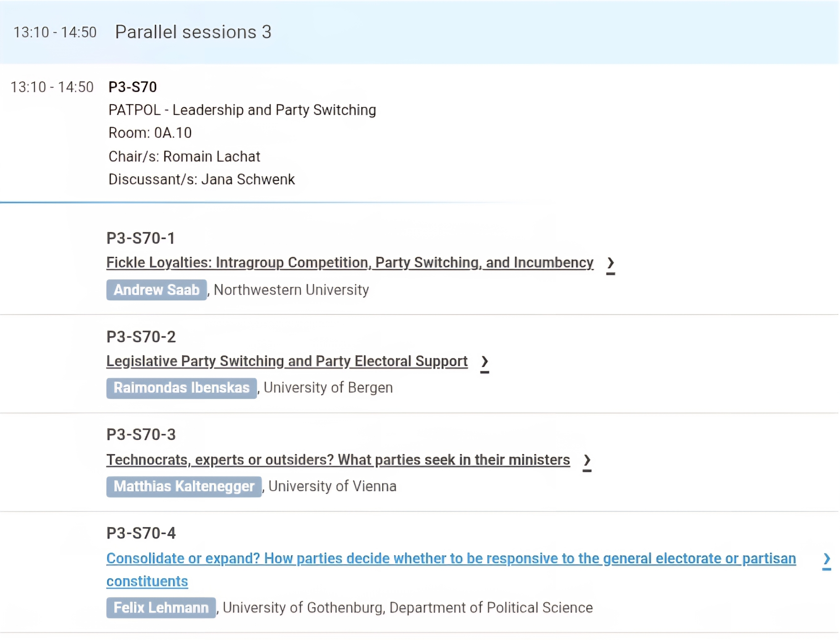The height and width of the screenshot is (640, 840).
Task: Open the Fickle Loyalties paper link
Action: pyautogui.click(x=349, y=263)
